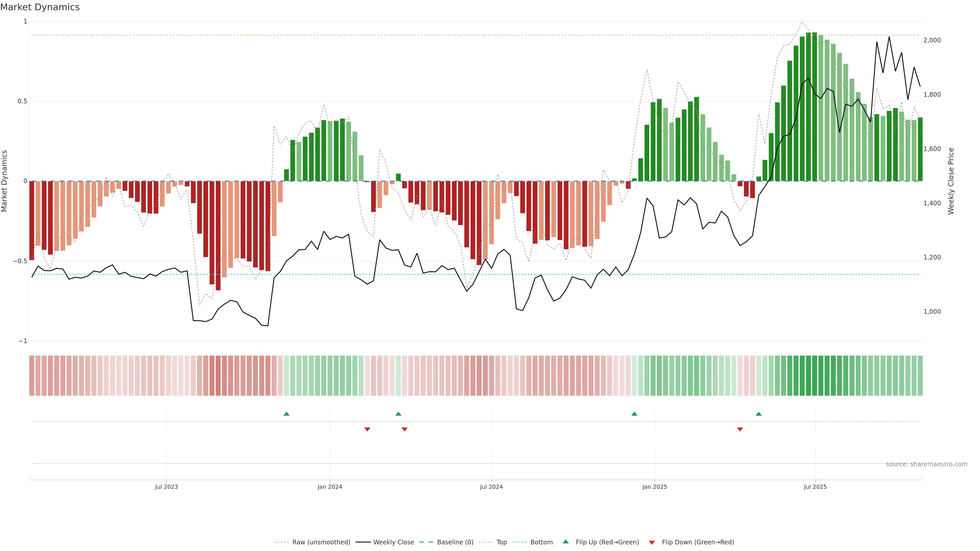The image size is (980, 551).
Task: Click second green flip-up marker after Jan 2024
Action: (398, 414)
